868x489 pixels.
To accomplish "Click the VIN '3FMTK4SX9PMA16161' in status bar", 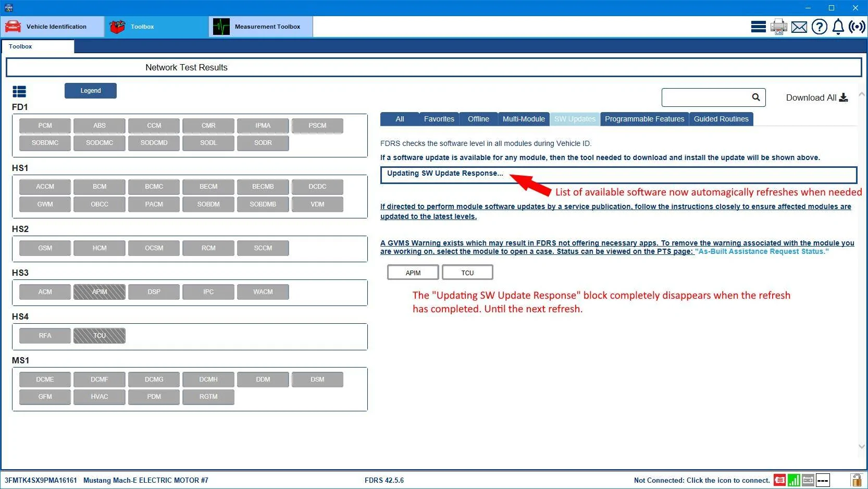I will (x=41, y=480).
